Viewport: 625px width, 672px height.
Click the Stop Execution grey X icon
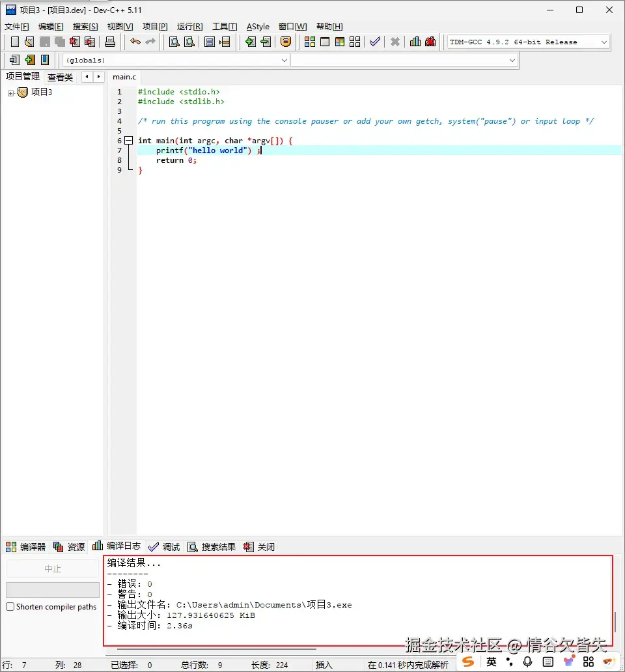pos(395,42)
